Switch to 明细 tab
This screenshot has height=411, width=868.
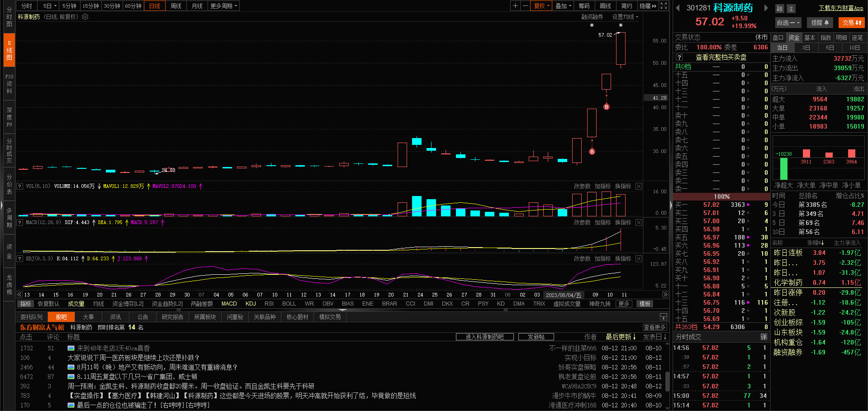coord(841,38)
